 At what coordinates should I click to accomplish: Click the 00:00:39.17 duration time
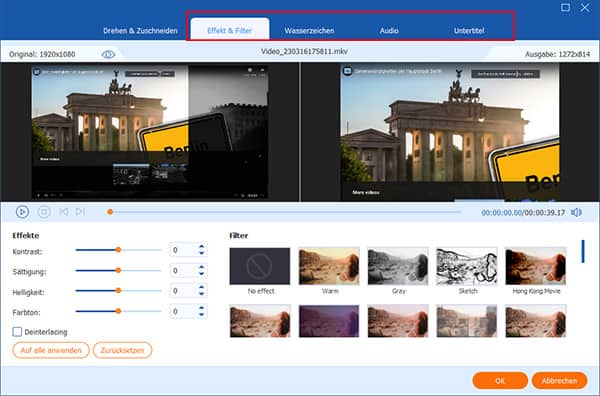(544, 212)
